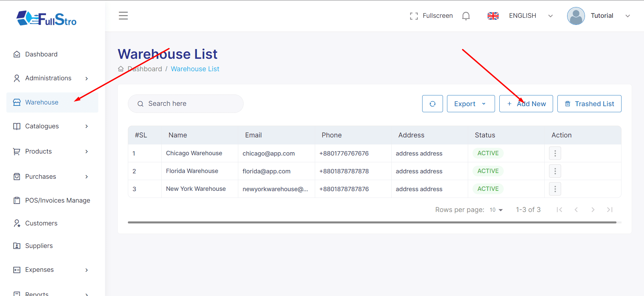The width and height of the screenshot is (644, 296).
Task: Change rows per page dropdown
Action: pyautogui.click(x=496, y=210)
